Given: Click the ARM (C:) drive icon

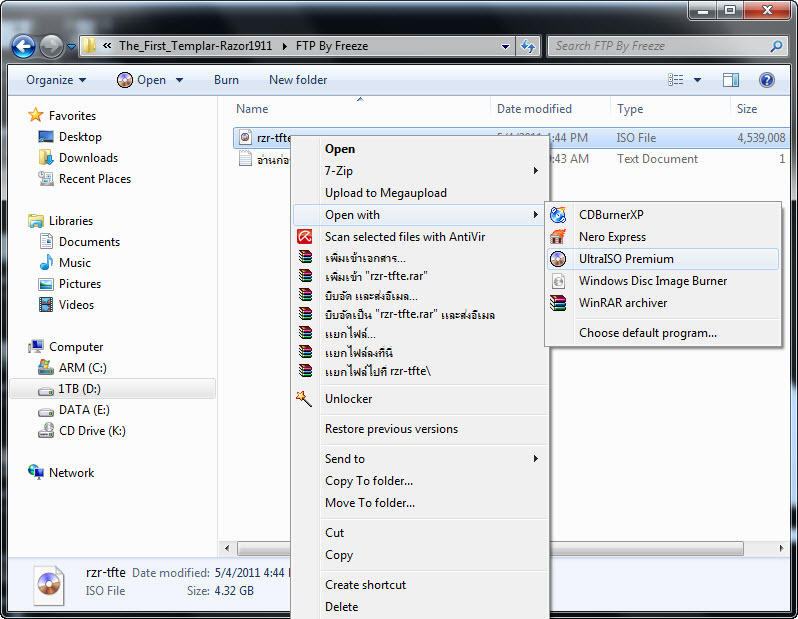Looking at the screenshot, I should pyautogui.click(x=46, y=368).
